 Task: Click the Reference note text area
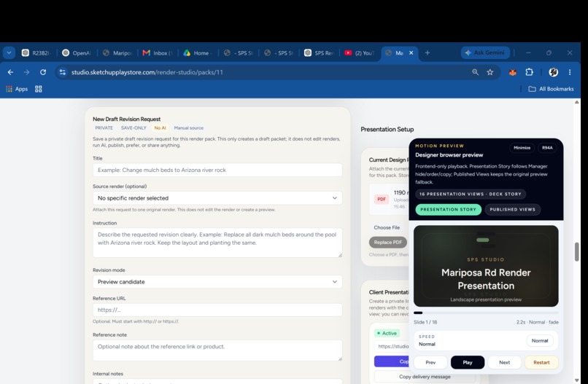coord(217,350)
